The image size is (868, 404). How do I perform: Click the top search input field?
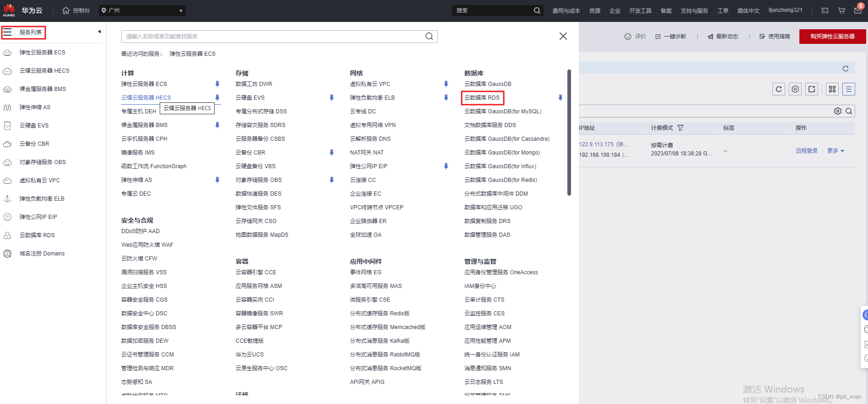tap(492, 11)
